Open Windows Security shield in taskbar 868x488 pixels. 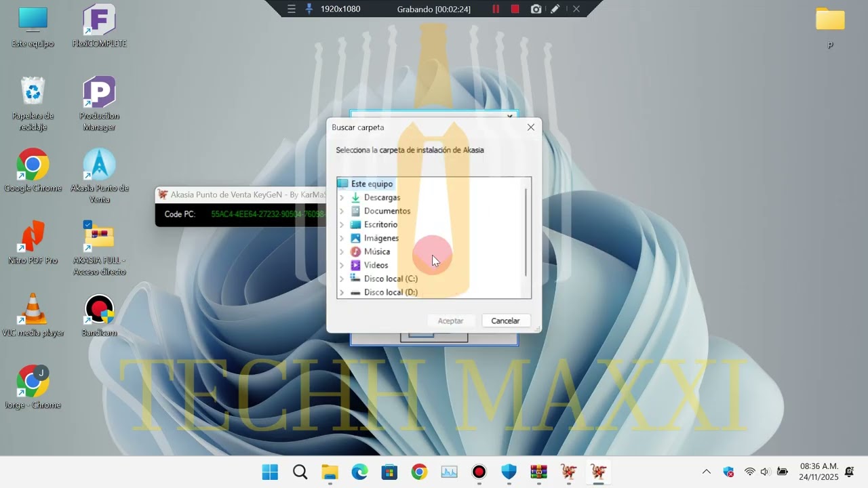[x=509, y=472]
